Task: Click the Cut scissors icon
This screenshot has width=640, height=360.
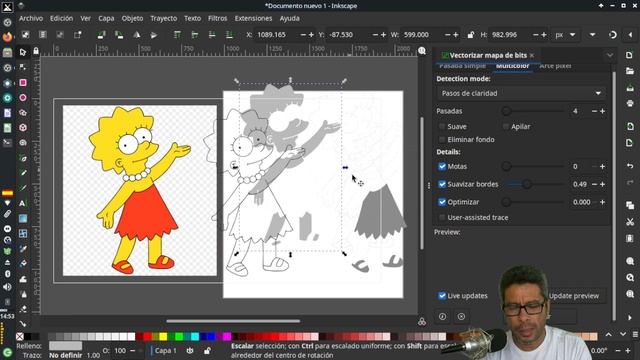Action: pyautogui.click(x=630, y=222)
